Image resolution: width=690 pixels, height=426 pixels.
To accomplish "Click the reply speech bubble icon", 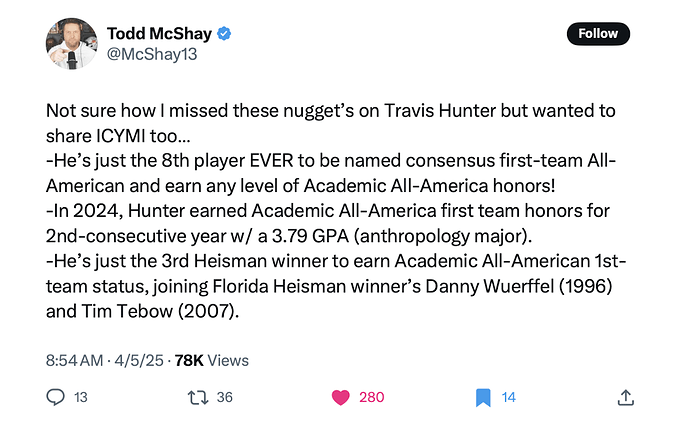I will 55,397.
